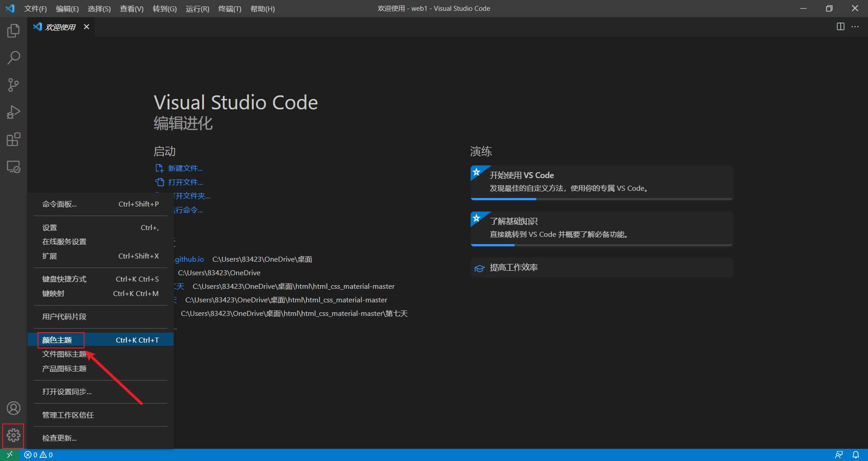Open the Search view icon
This screenshot has width=868, height=461.
tap(14, 58)
